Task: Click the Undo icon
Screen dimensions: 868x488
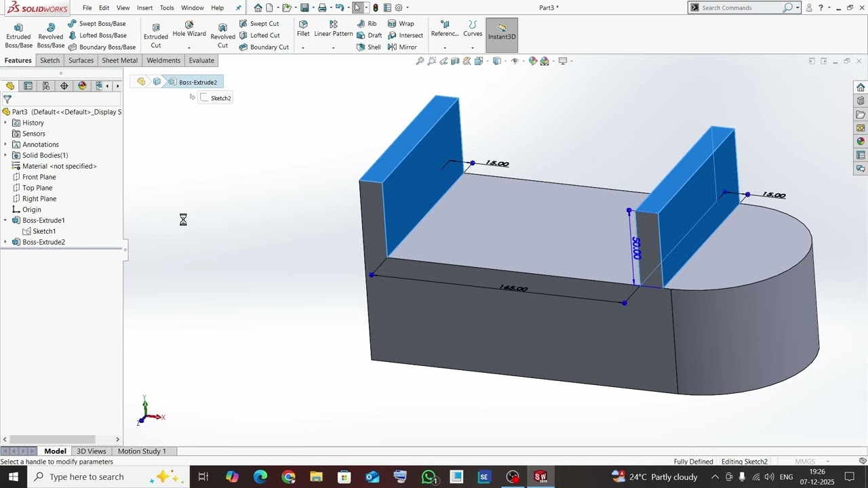Action: coord(340,7)
